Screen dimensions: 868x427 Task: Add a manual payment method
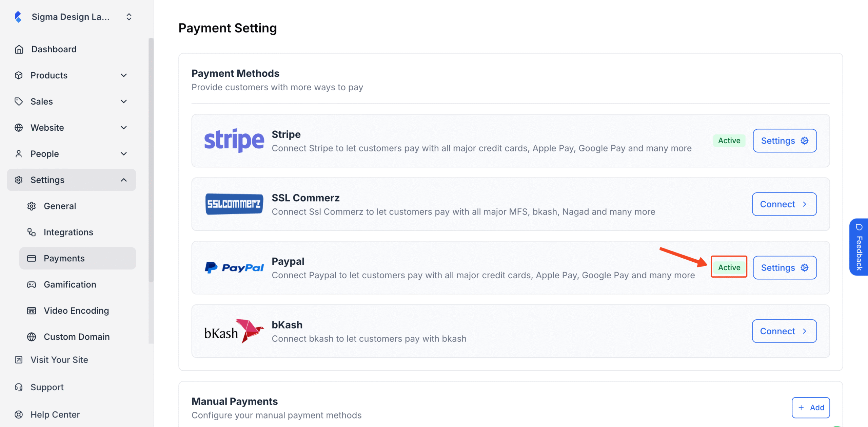[810, 408]
